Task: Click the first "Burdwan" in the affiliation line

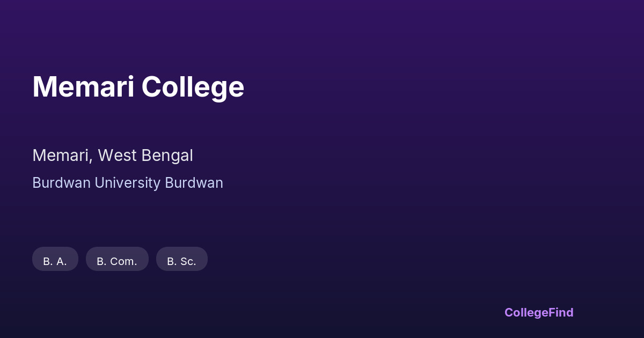Action: coord(61,183)
